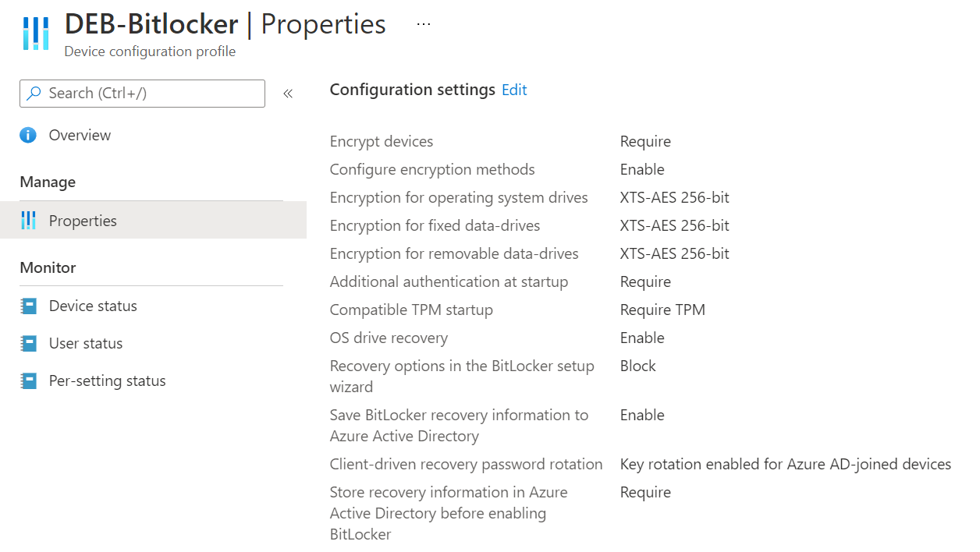Click the search magnifier icon
This screenshot has width=980, height=552.
[x=33, y=93]
